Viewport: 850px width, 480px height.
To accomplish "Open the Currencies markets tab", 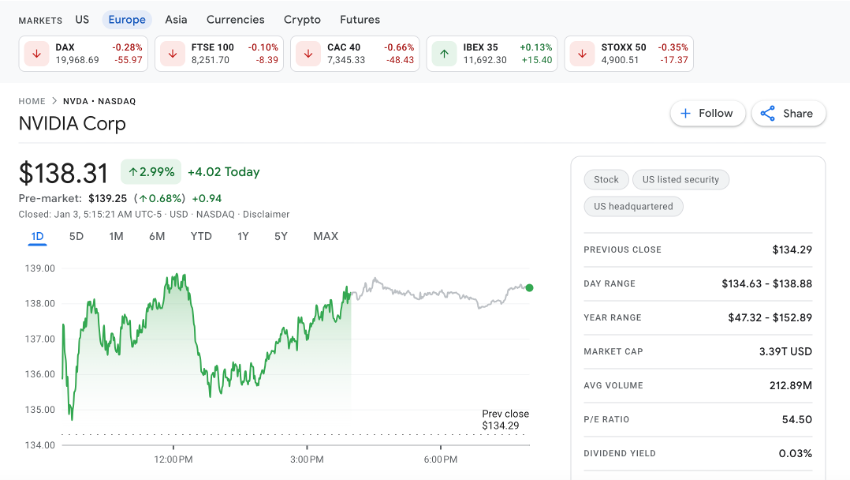I will pyautogui.click(x=235, y=20).
